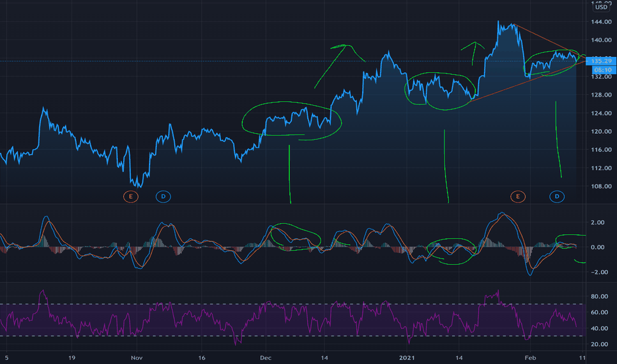Click the 144.00 price axis label
This screenshot has height=364, width=617.
(601, 22)
